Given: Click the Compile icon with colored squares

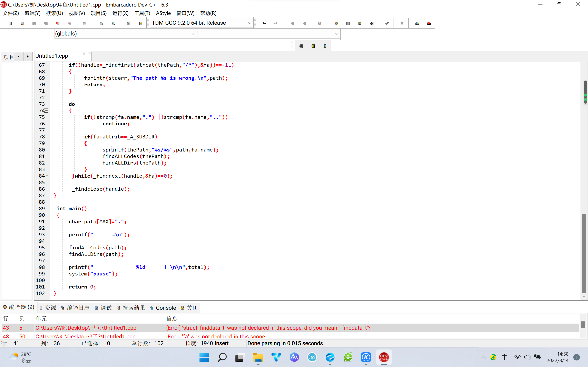Looking at the screenshot, I should coord(336,23).
